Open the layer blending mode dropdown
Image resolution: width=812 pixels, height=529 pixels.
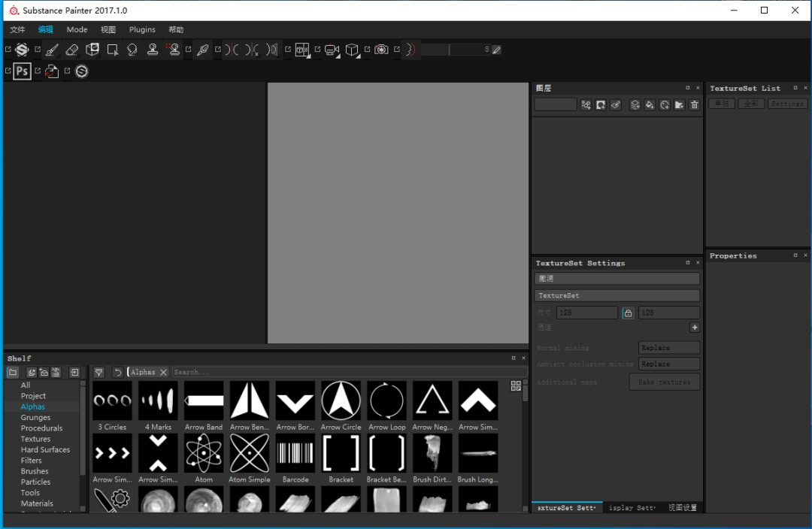[x=556, y=104]
